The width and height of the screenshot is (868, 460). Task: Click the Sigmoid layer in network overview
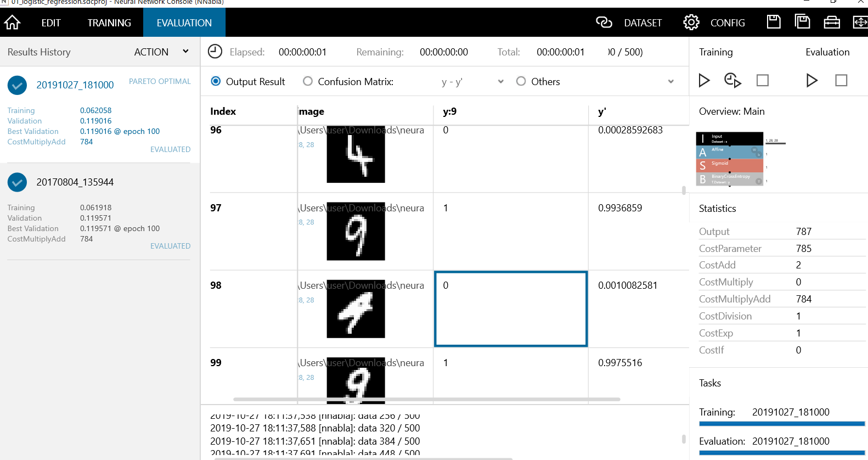coord(730,165)
